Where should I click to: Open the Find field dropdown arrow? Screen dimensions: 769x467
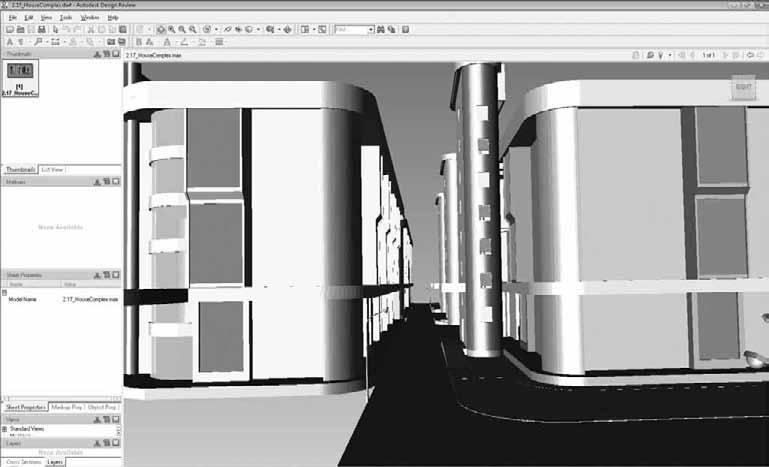(x=371, y=29)
